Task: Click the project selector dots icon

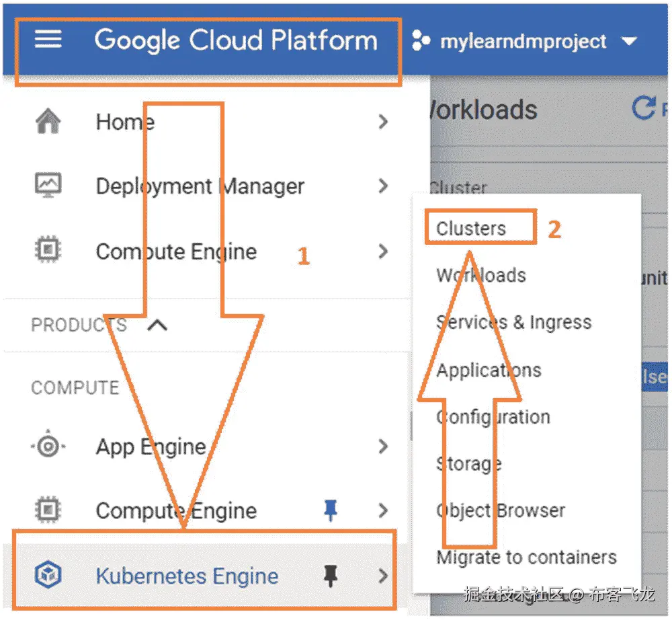Action: tap(421, 42)
